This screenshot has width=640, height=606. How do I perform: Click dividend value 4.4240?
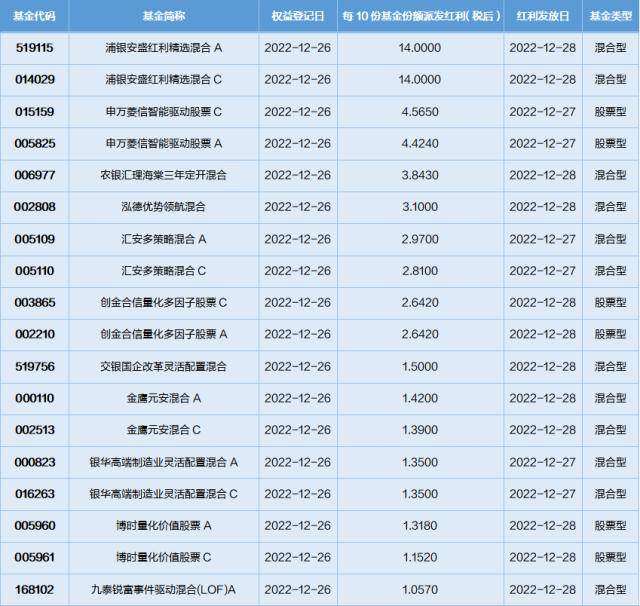[420, 143]
